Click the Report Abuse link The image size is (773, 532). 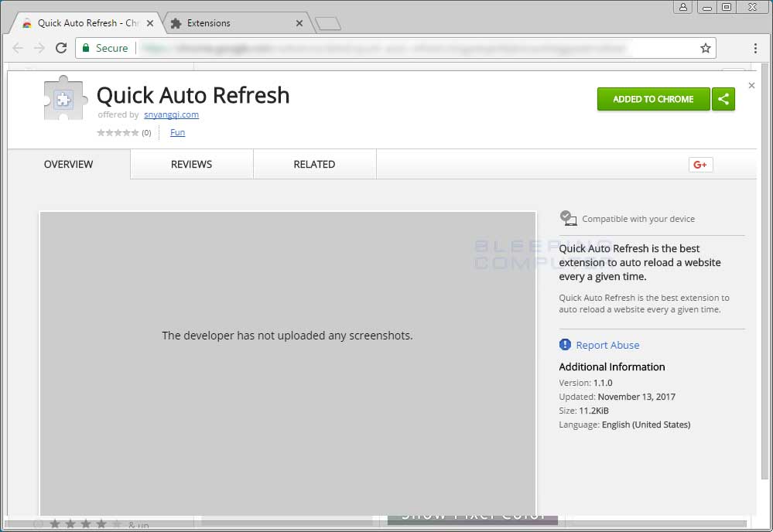coord(607,346)
